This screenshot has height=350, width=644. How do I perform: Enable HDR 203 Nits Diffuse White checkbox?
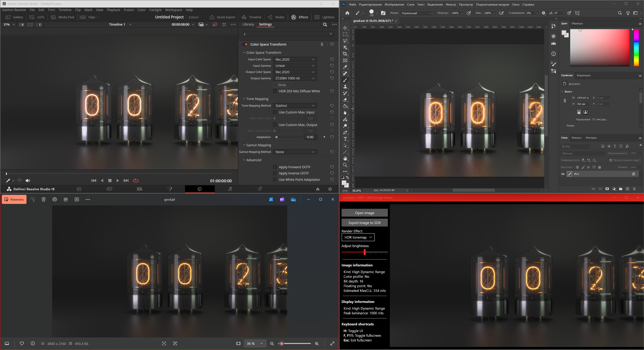(275, 91)
